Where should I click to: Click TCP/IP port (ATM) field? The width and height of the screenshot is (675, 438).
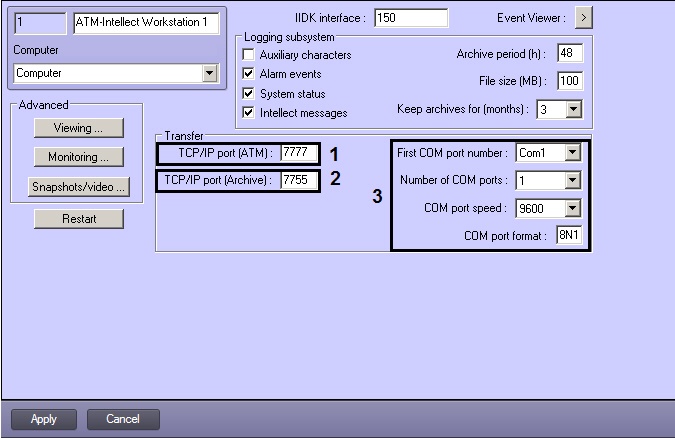coord(299,153)
